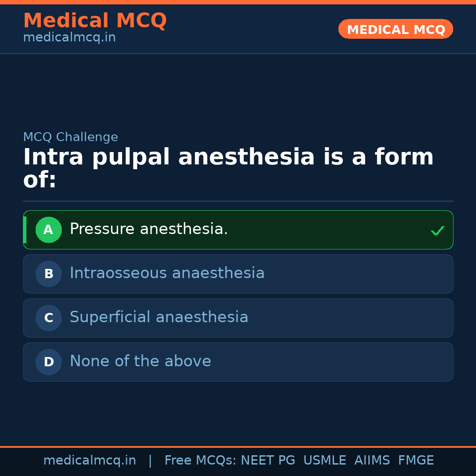Image resolution: width=476 pixels, height=476 pixels.
Task: Visit the medicalmcq.in link in the footer
Action: pos(90,460)
